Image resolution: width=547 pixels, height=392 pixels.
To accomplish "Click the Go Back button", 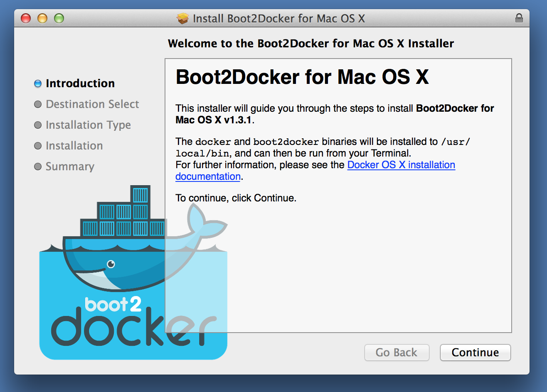I will tap(397, 353).
